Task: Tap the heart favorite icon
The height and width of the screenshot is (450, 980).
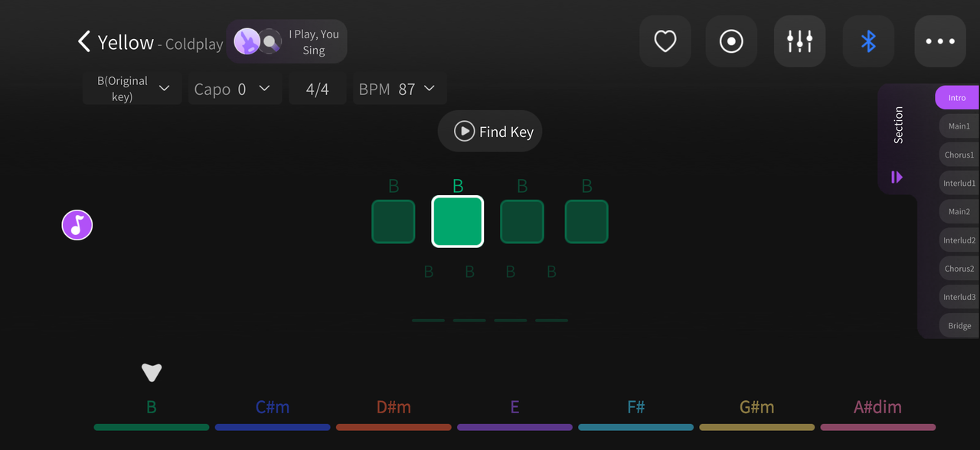Action: pyautogui.click(x=665, y=41)
